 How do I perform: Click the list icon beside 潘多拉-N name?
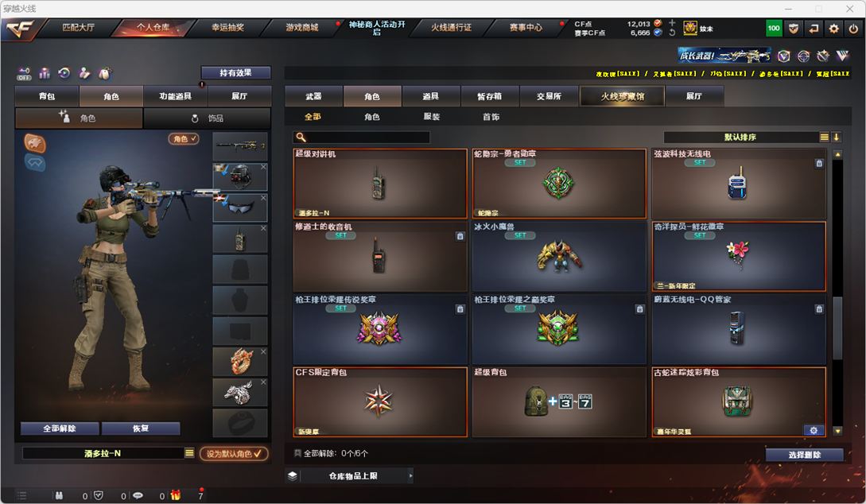pyautogui.click(x=189, y=453)
